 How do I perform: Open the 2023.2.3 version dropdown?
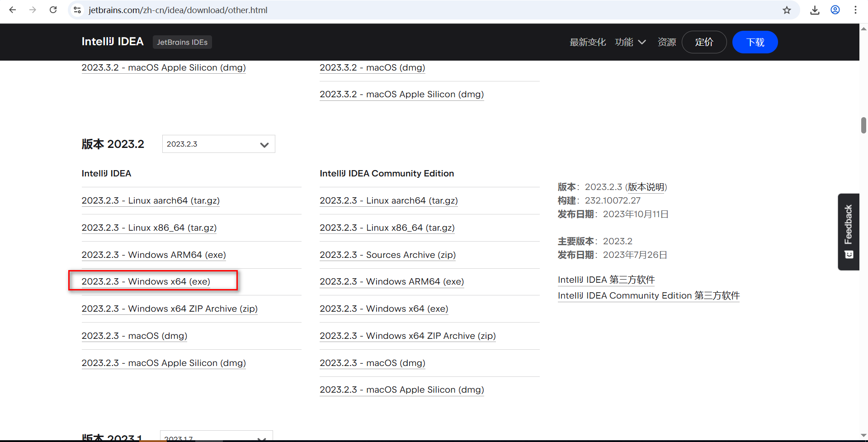(218, 144)
